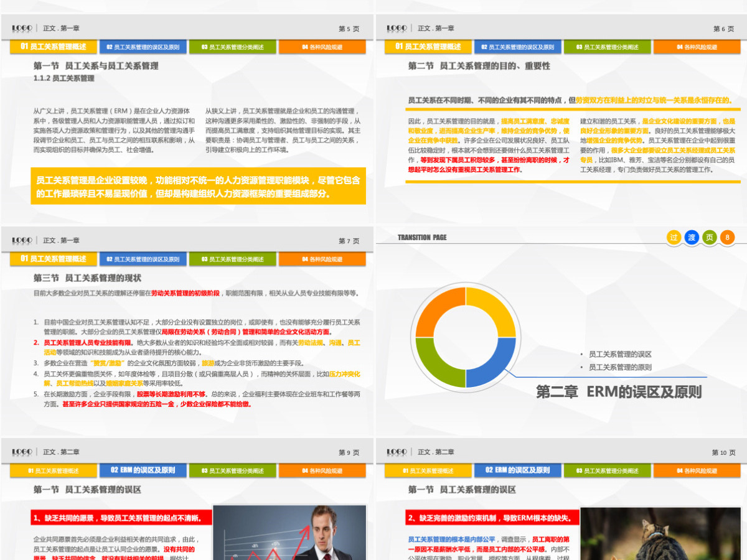This screenshot has height=560, width=747.
Task: Click heading '第二节 员工关系管理的目的、重要性'
Action: pos(479,66)
